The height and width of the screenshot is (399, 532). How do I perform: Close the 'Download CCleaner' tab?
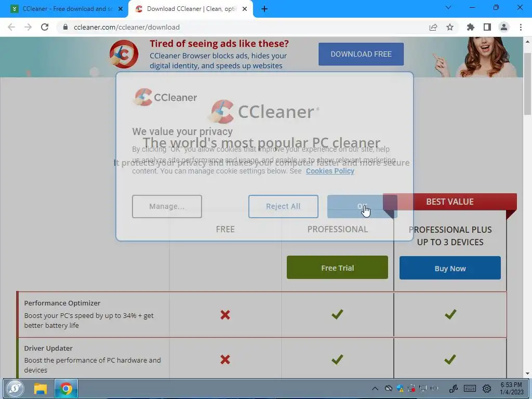pos(245,9)
